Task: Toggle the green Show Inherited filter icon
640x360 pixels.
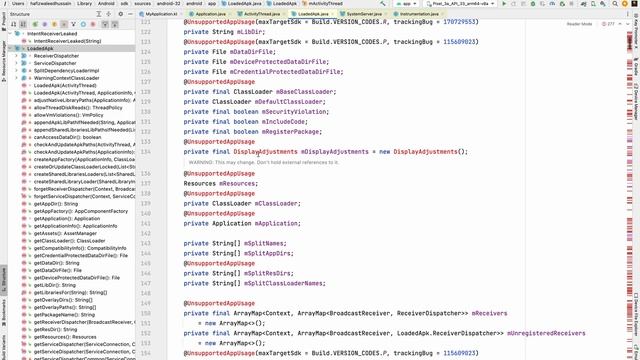Action: 35,24
